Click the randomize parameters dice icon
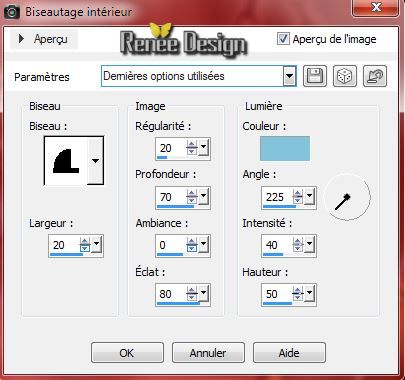The height and width of the screenshot is (380, 405). (x=345, y=76)
